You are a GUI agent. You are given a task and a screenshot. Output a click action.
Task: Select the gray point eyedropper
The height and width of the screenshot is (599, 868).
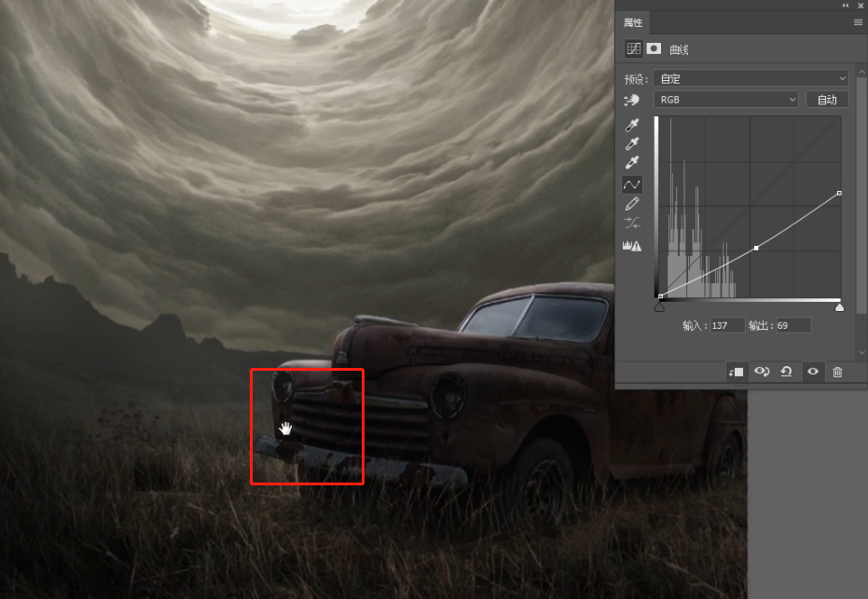tap(632, 144)
